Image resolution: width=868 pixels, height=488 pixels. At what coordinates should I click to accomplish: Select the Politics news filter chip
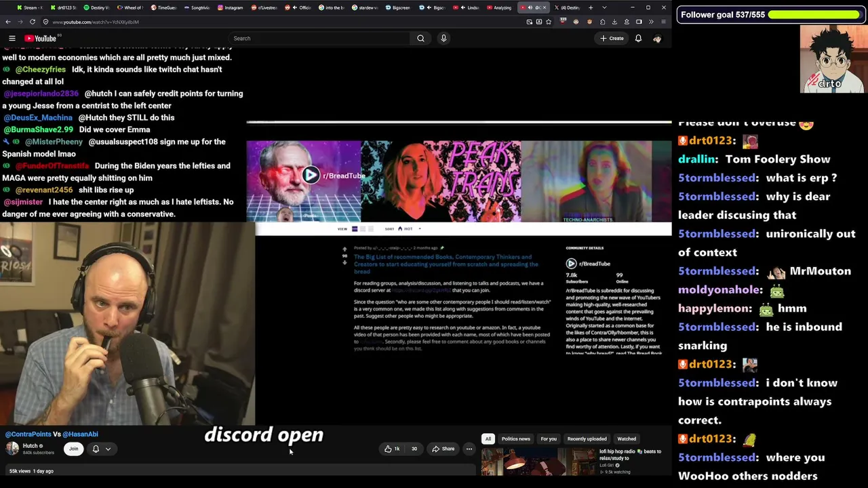click(516, 439)
